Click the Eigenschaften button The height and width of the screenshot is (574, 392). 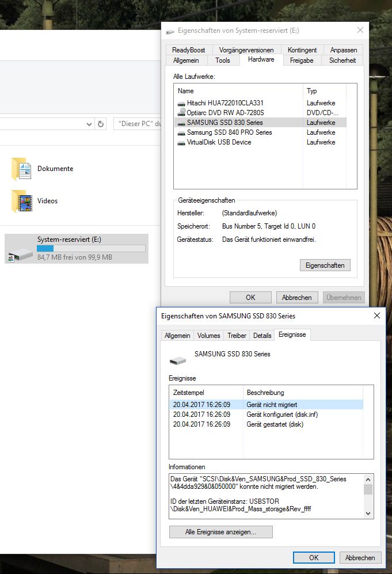(325, 265)
